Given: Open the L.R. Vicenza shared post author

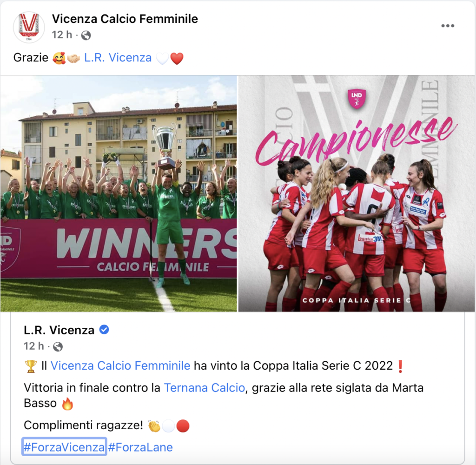Looking at the screenshot, I should (x=59, y=330).
